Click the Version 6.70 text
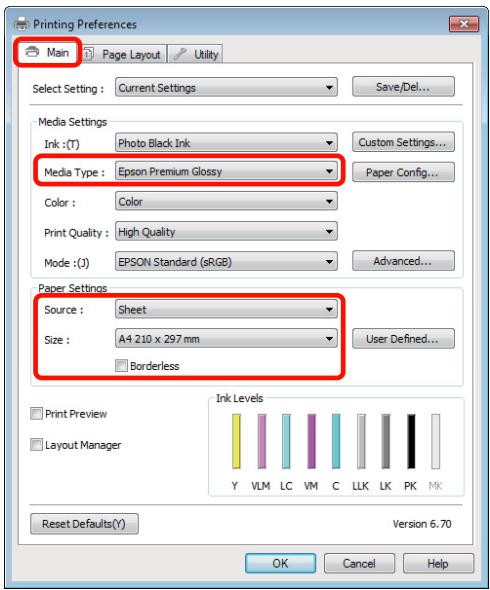Image resolution: width=490 pixels, height=590 pixels. (422, 524)
